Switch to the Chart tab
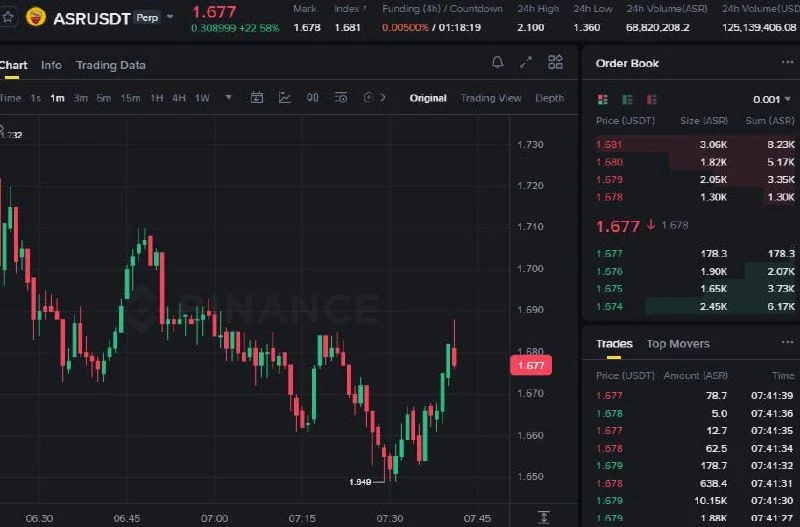The height and width of the screenshot is (527, 800). 13,65
